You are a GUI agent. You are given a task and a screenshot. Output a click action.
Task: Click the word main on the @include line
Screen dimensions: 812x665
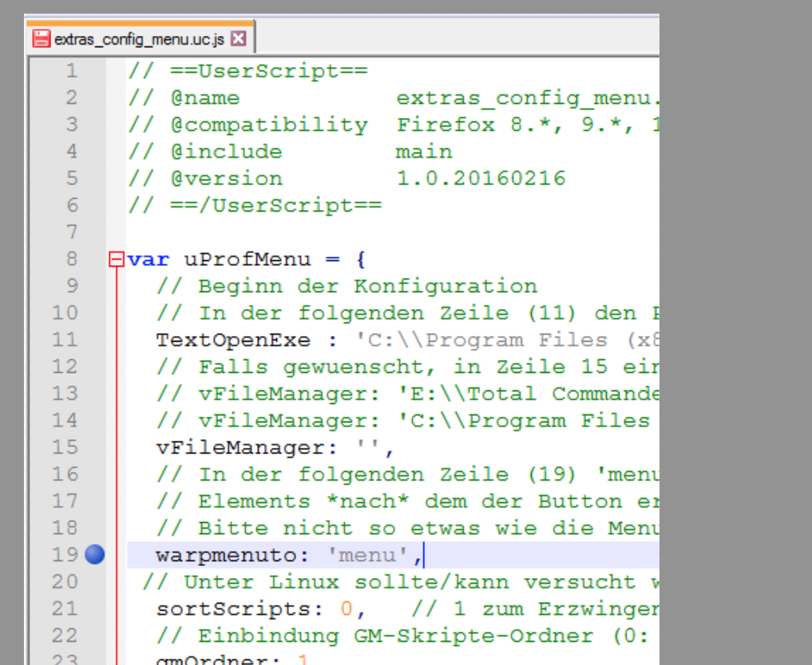click(423, 152)
